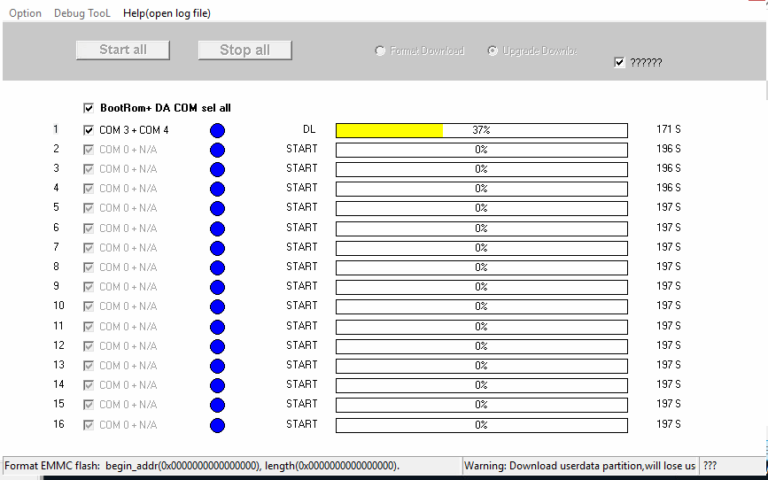
Task: Click the blue status circle in row 8
Action: [x=217, y=268]
